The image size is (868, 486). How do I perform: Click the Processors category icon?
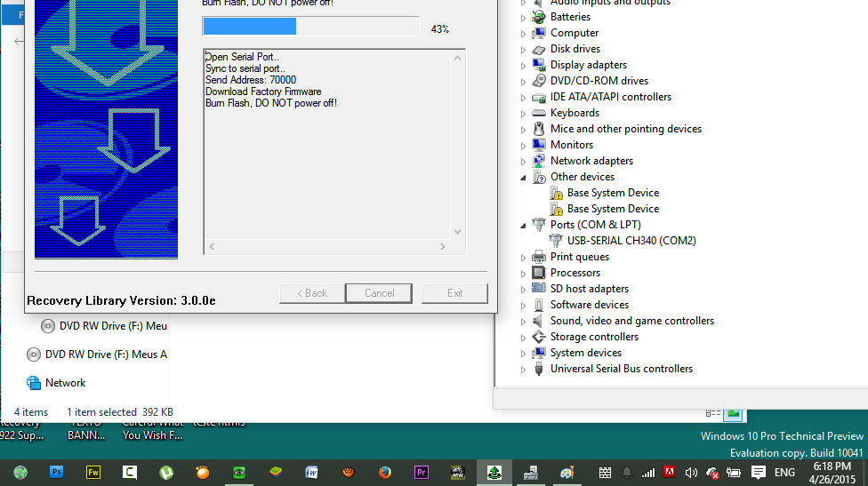pyautogui.click(x=539, y=273)
